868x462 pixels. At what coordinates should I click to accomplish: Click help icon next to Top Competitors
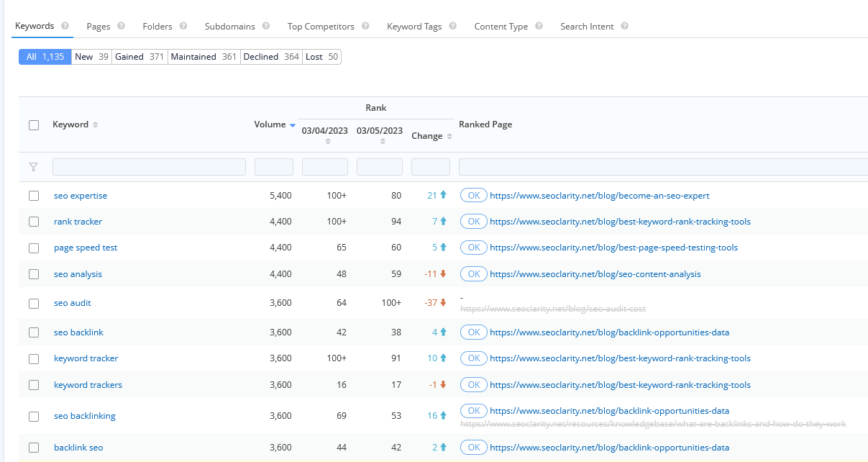point(365,26)
